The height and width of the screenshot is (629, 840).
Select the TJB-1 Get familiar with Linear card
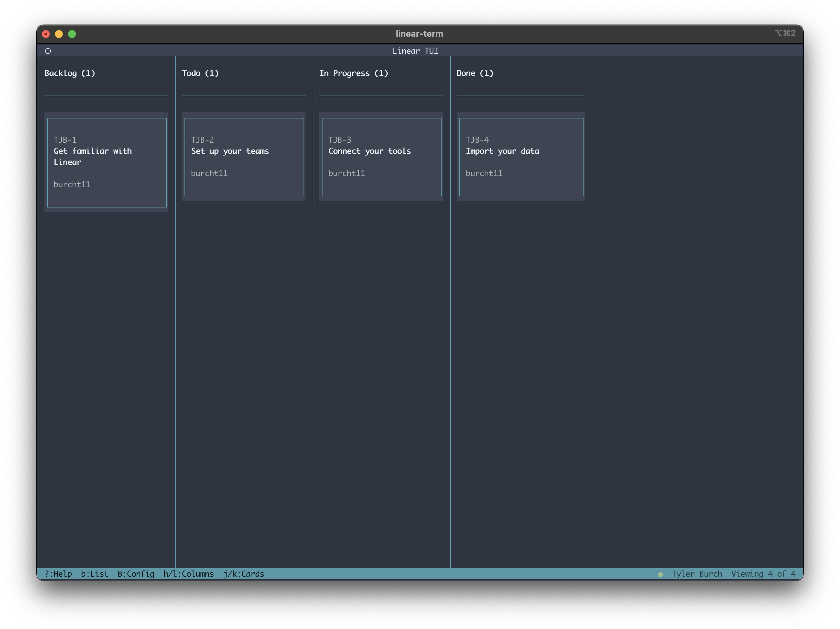coord(107,163)
